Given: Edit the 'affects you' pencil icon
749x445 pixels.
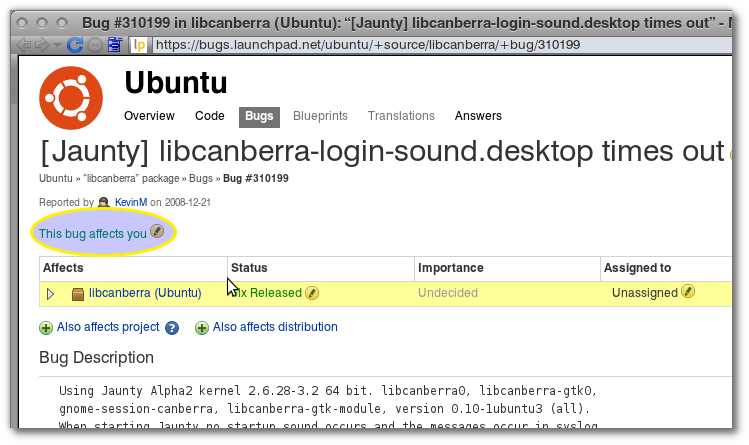Looking at the screenshot, I should click(157, 231).
